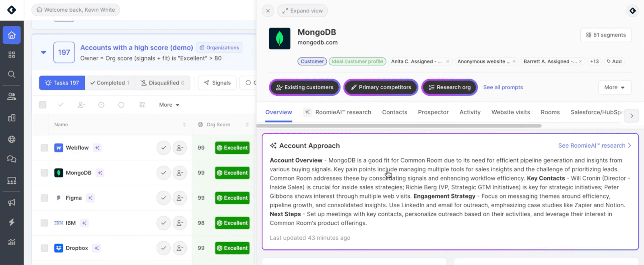Sort by Org Score column arrows
The image size is (644, 265).
coord(247,125)
